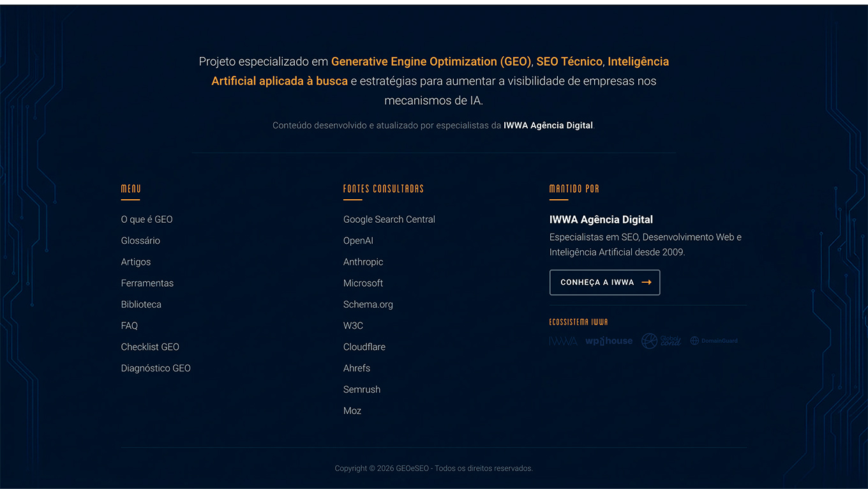Open the wphouse logo link

coord(609,341)
